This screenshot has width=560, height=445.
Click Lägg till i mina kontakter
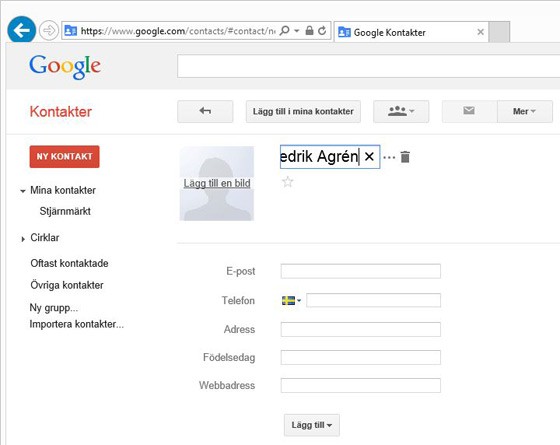303,111
